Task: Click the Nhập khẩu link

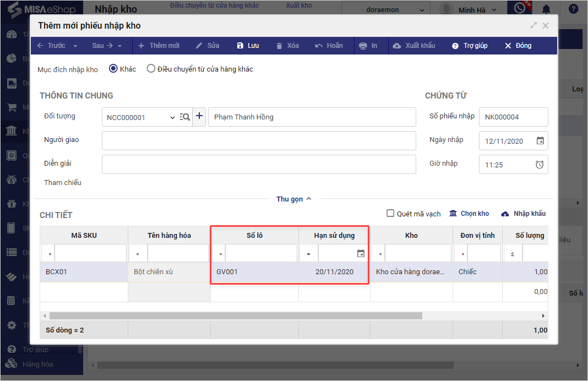Action: [x=524, y=214]
